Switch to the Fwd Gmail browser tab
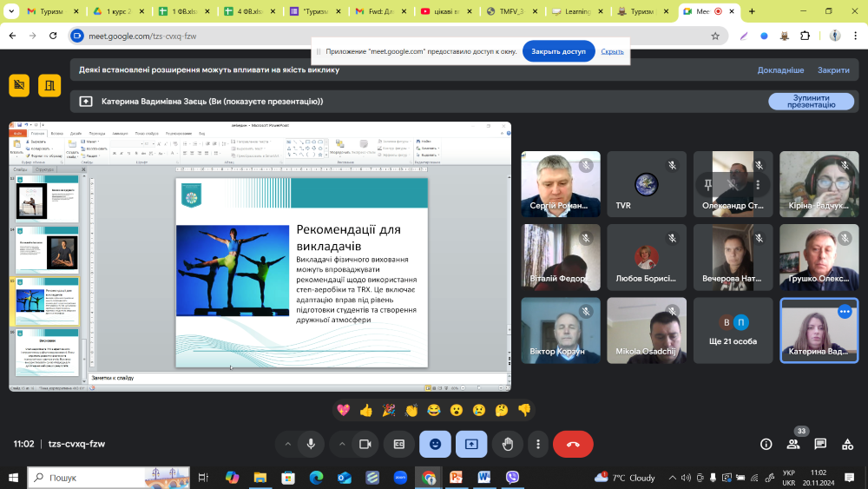 pyautogui.click(x=380, y=12)
